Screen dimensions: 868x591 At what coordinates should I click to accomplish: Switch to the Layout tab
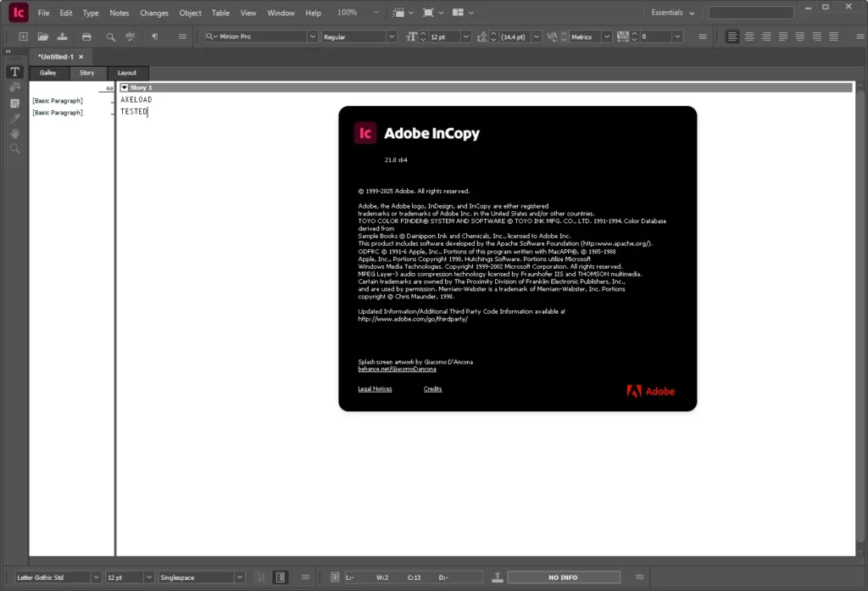click(x=127, y=73)
